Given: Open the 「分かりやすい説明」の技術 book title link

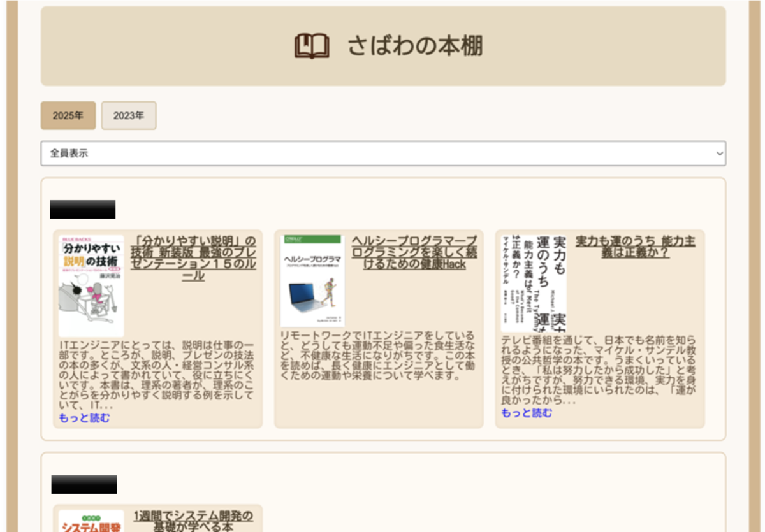Looking at the screenshot, I should (194, 258).
